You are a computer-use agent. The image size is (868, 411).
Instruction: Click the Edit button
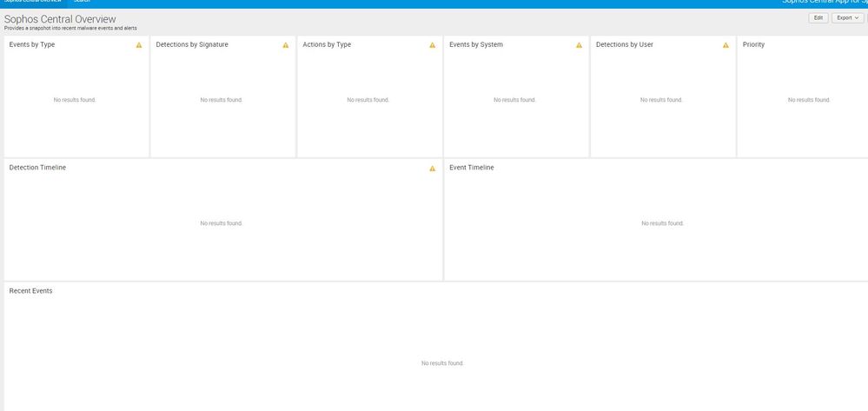coord(818,17)
